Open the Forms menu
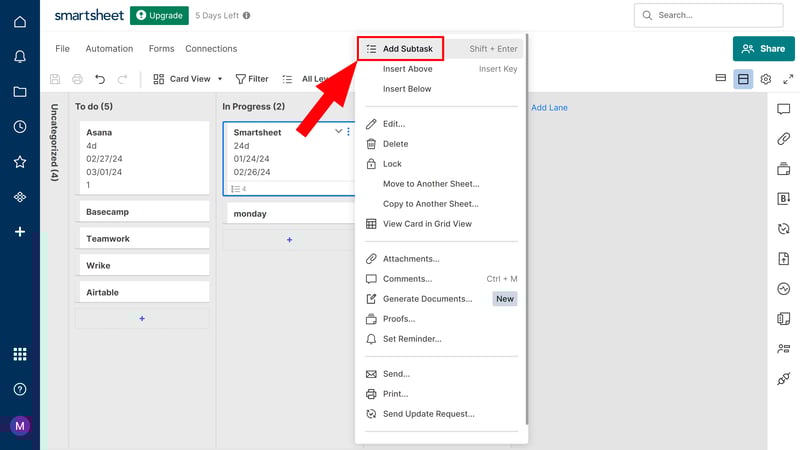Viewport: 800px width, 450px height. click(161, 48)
